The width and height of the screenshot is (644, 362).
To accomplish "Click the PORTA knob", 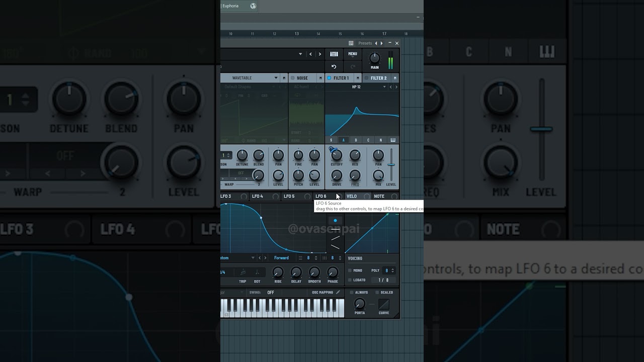I will (x=359, y=304).
